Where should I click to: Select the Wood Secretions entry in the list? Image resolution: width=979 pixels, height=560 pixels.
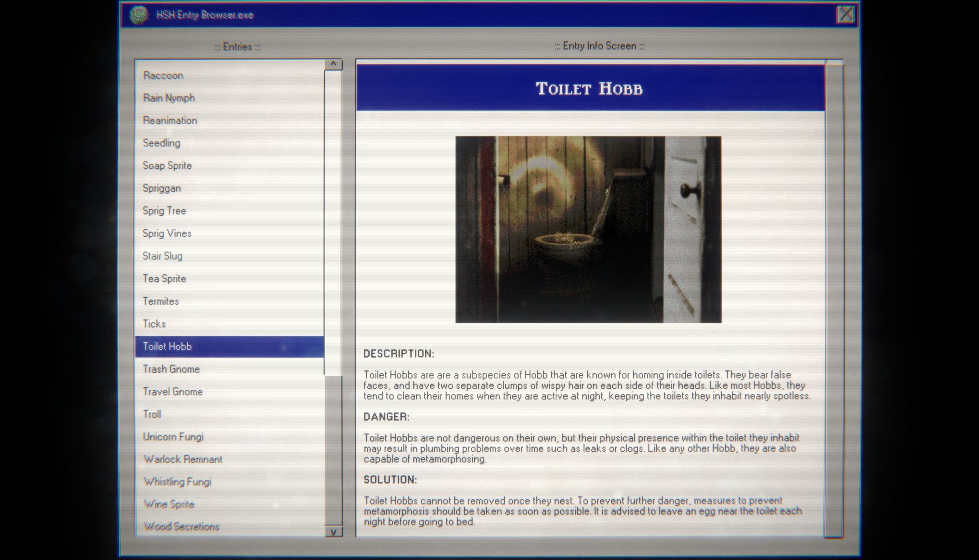(182, 526)
